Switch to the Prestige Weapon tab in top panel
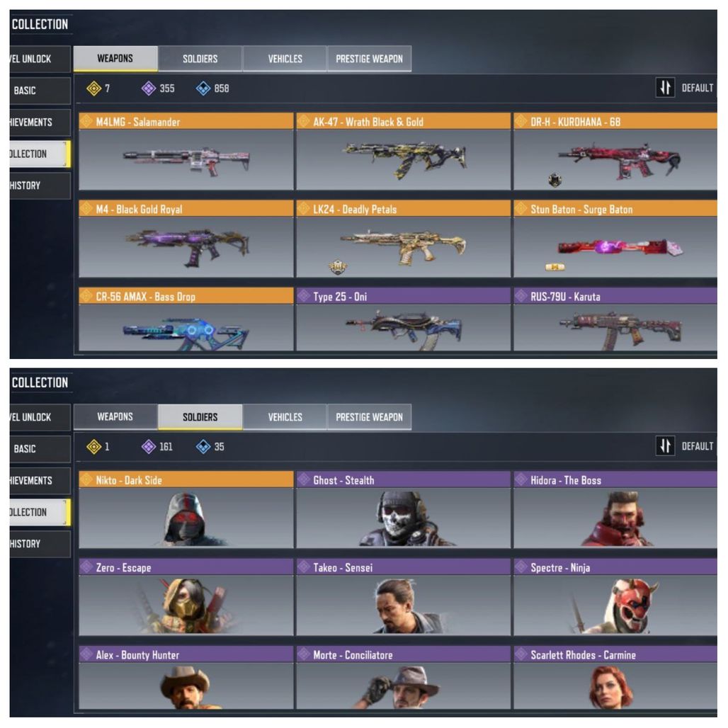728x728 pixels. 369,59
